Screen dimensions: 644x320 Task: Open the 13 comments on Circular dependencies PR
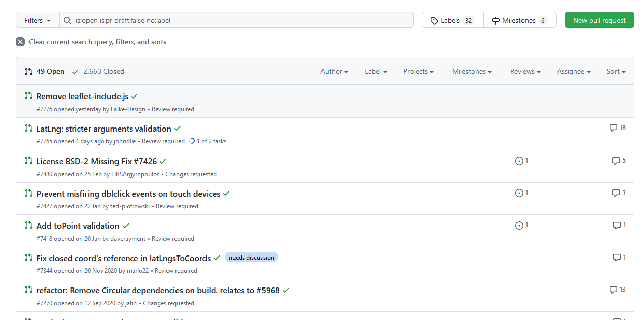coord(618,290)
